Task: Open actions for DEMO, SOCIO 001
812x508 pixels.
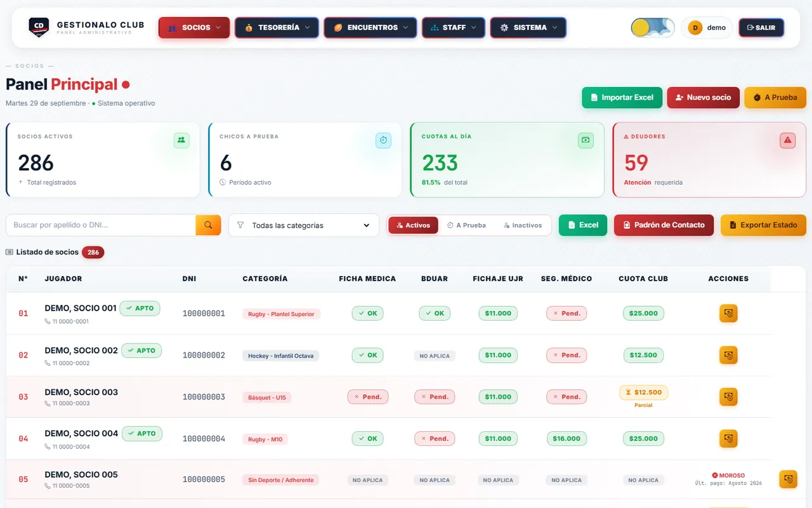Action: pos(728,313)
